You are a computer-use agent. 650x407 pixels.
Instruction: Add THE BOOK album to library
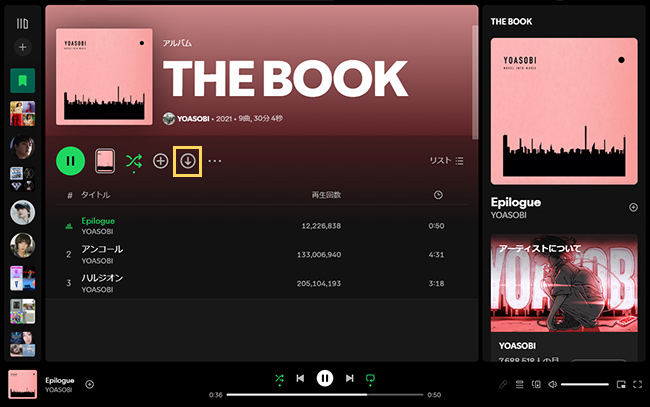pos(160,161)
